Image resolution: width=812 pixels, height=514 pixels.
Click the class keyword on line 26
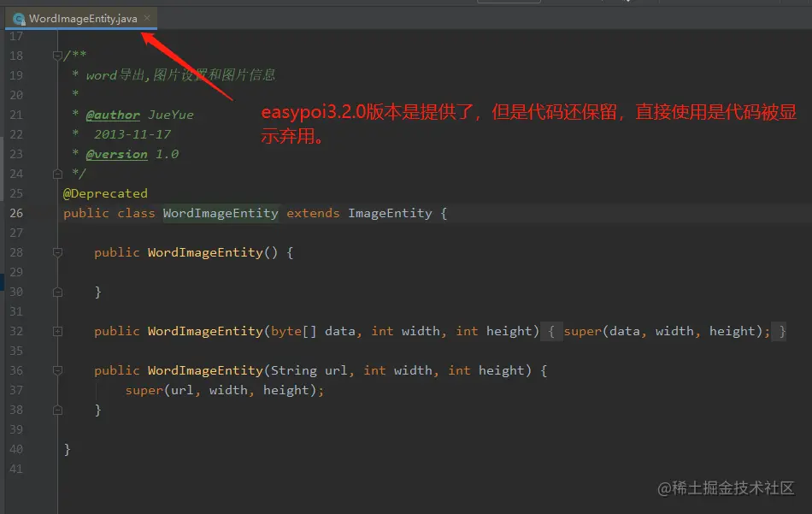pos(136,213)
